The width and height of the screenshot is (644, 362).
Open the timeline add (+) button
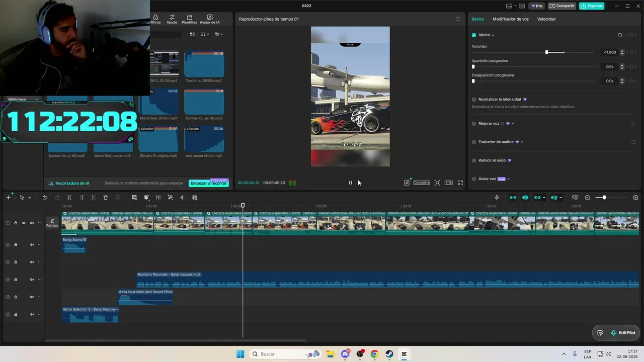pos(8,198)
